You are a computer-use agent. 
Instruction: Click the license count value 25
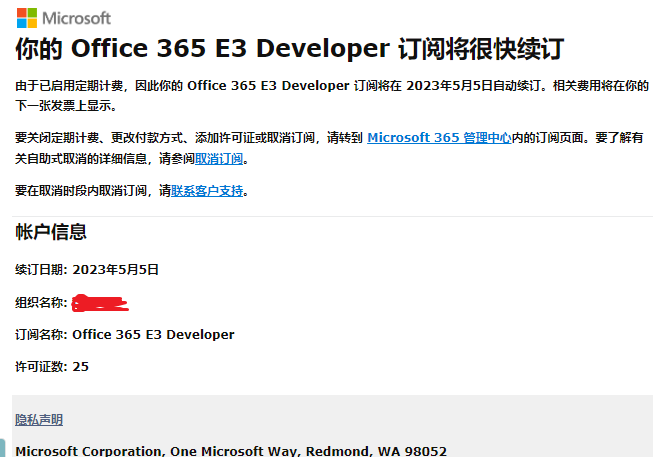(81, 367)
